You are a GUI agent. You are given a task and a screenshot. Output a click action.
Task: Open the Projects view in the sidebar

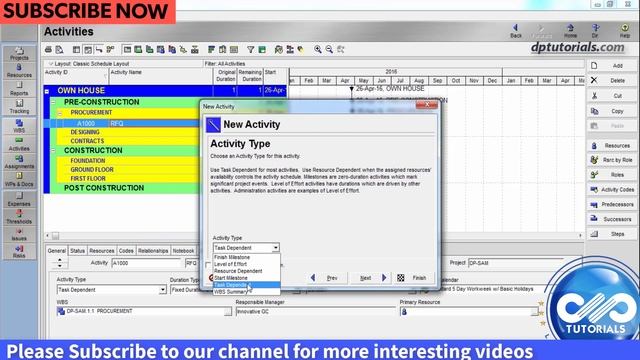pyautogui.click(x=19, y=53)
